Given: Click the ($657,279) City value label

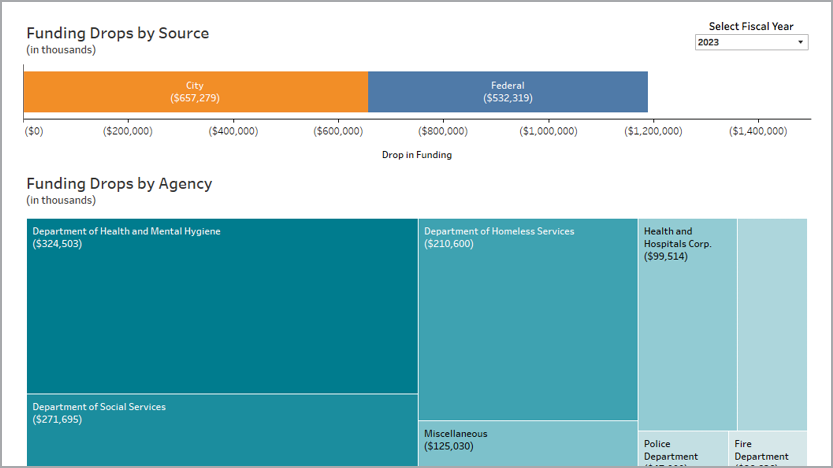Looking at the screenshot, I should [x=195, y=98].
